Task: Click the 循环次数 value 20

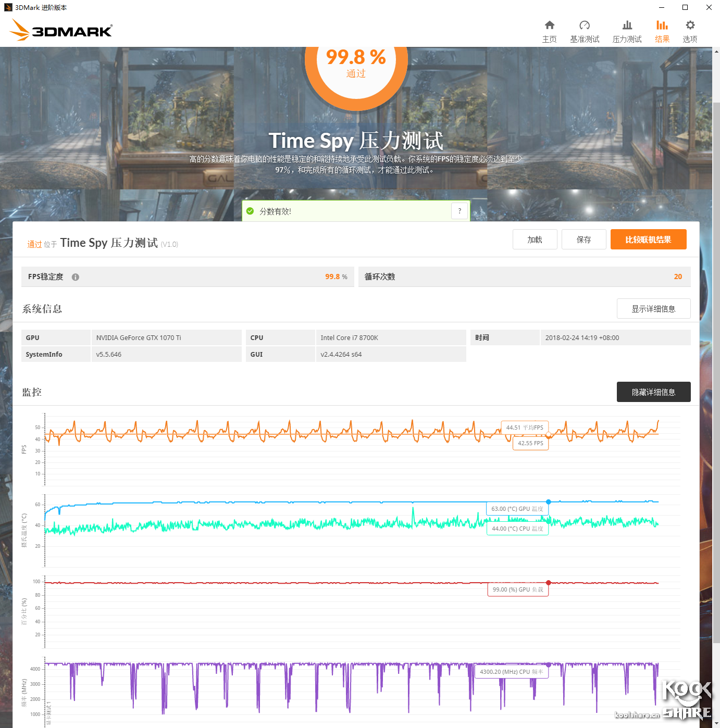Action: (x=678, y=277)
